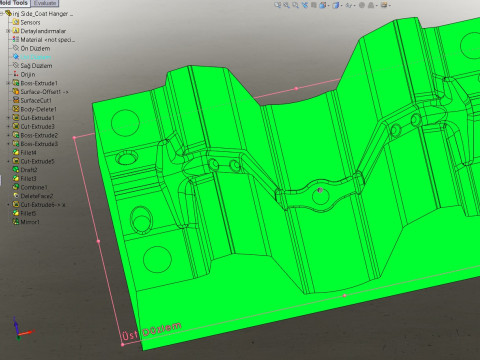
Task: Click the Combine1 feature icon
Action: click(x=16, y=187)
